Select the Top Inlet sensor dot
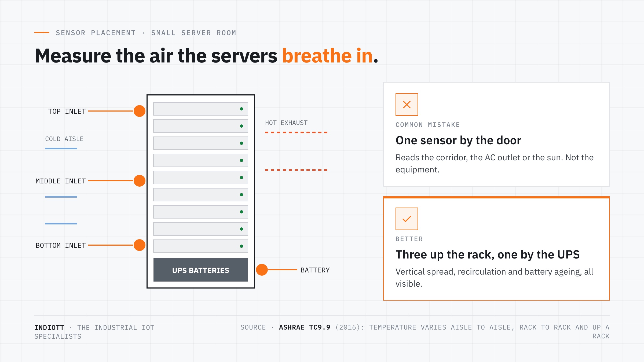 tap(140, 111)
